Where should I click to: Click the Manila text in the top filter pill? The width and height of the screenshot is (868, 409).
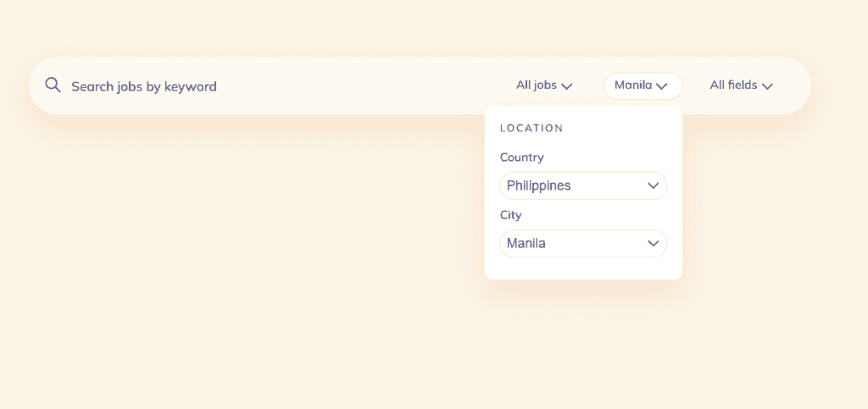click(632, 86)
